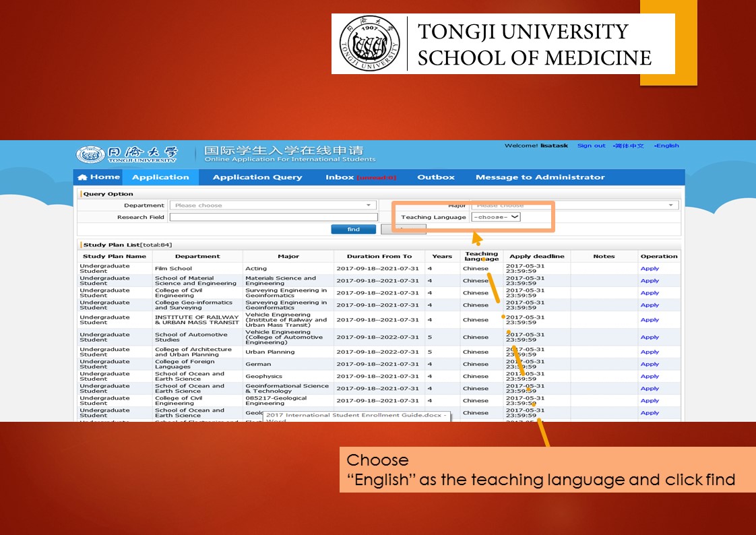Open the Major dropdown arrow
The width and height of the screenshot is (756, 535).
tap(670, 206)
